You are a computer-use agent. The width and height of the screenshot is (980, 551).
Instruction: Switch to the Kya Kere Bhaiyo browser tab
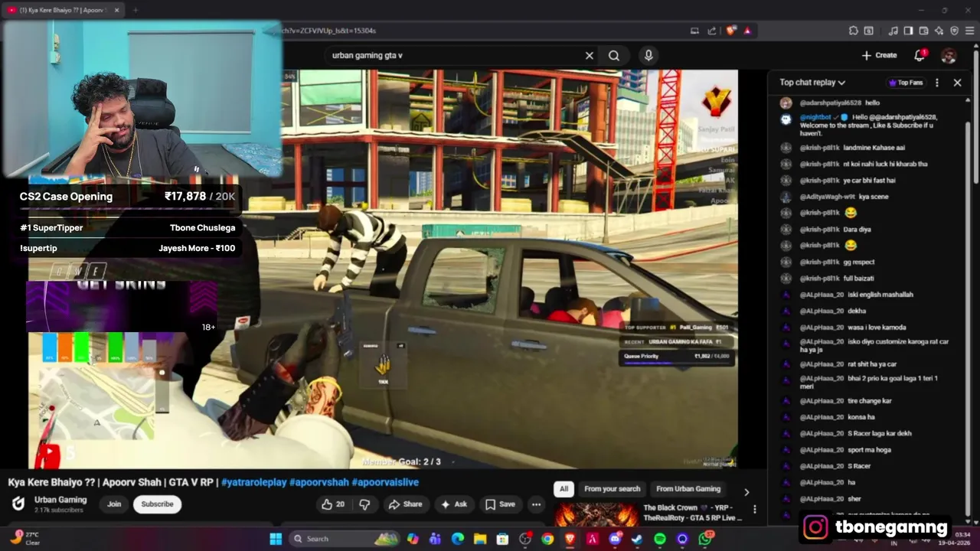click(63, 10)
